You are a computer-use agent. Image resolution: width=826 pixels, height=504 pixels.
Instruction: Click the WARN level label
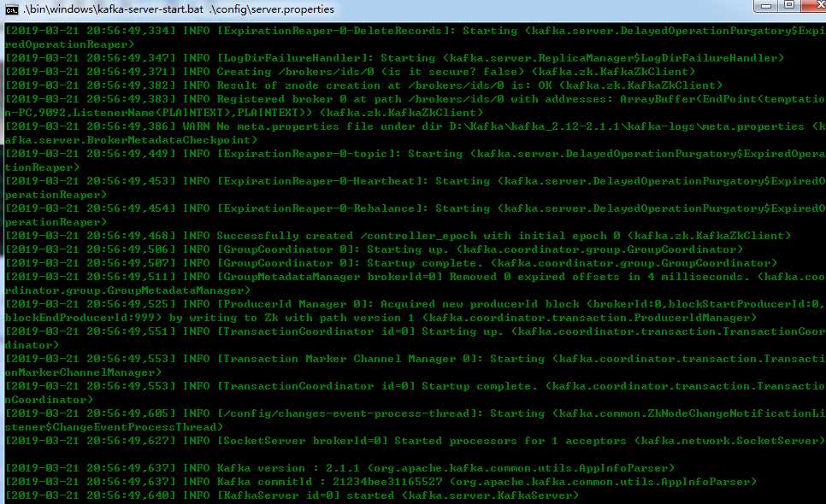[196, 126]
